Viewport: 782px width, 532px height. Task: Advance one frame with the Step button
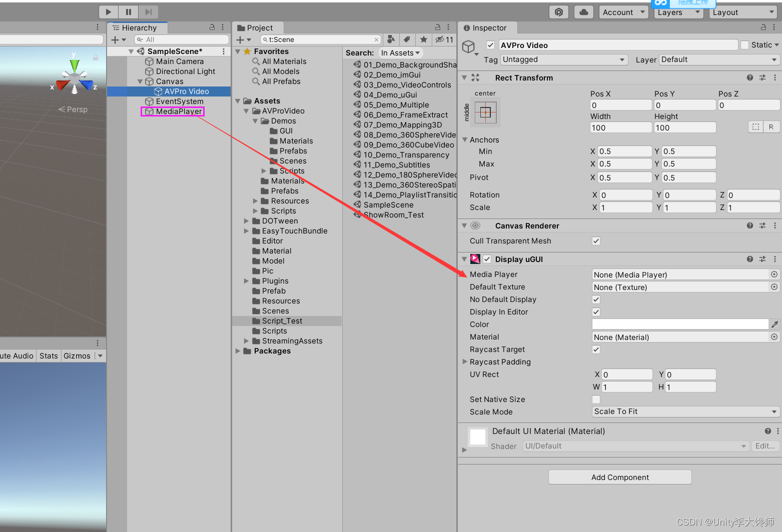[x=148, y=12]
